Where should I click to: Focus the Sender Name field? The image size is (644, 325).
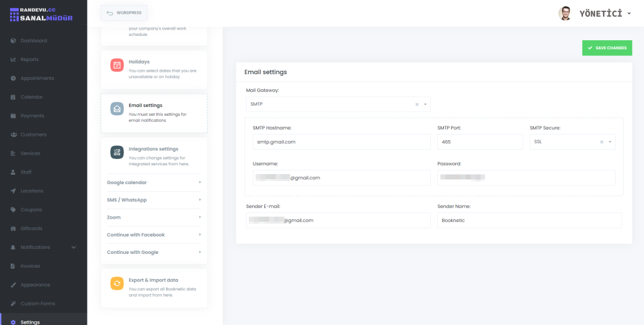[x=529, y=221]
